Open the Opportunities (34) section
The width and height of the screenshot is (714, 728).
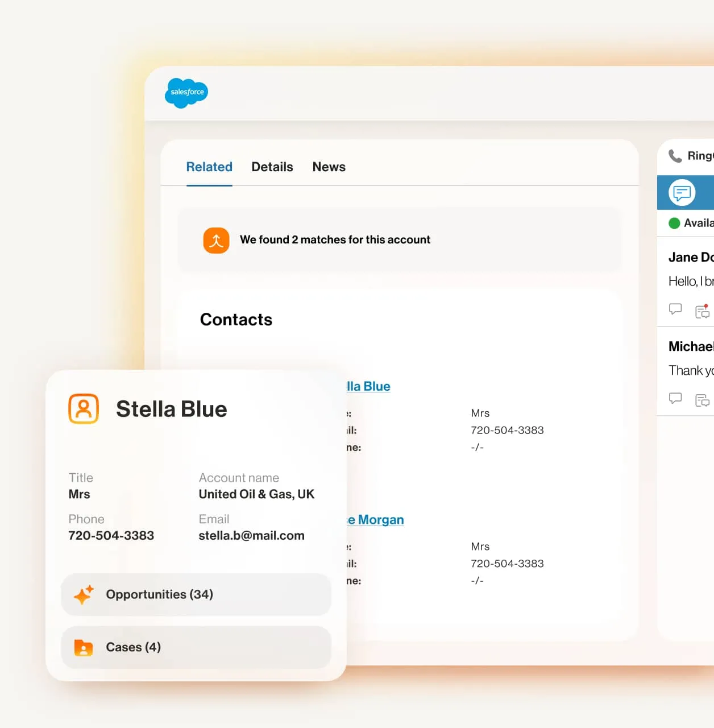pos(196,594)
